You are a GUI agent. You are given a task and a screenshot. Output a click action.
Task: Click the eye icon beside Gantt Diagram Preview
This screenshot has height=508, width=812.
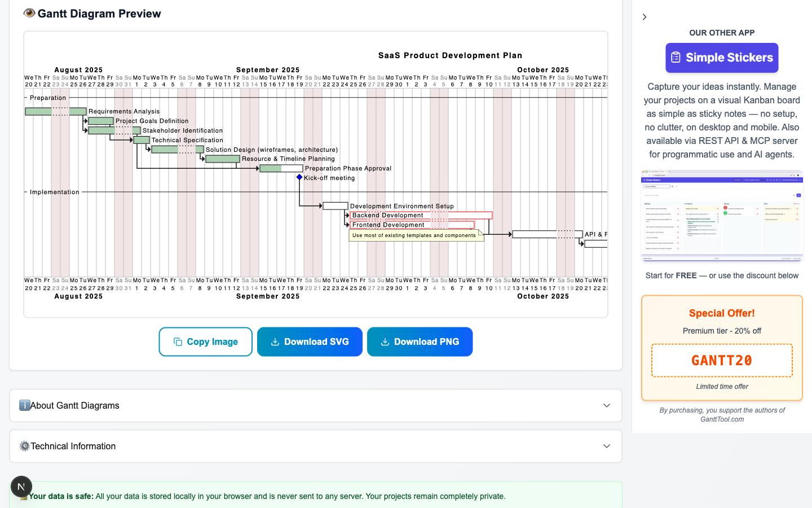click(29, 13)
